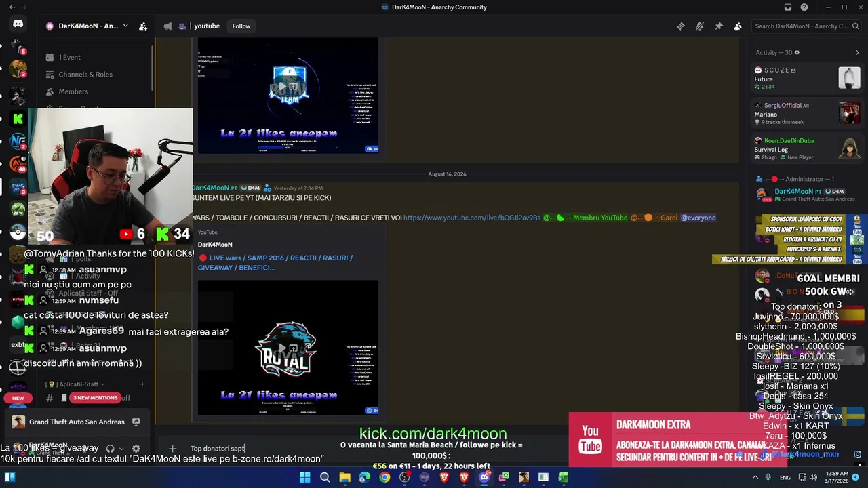Toggle the member list panel
The width and height of the screenshot is (868, 488).
click(738, 26)
